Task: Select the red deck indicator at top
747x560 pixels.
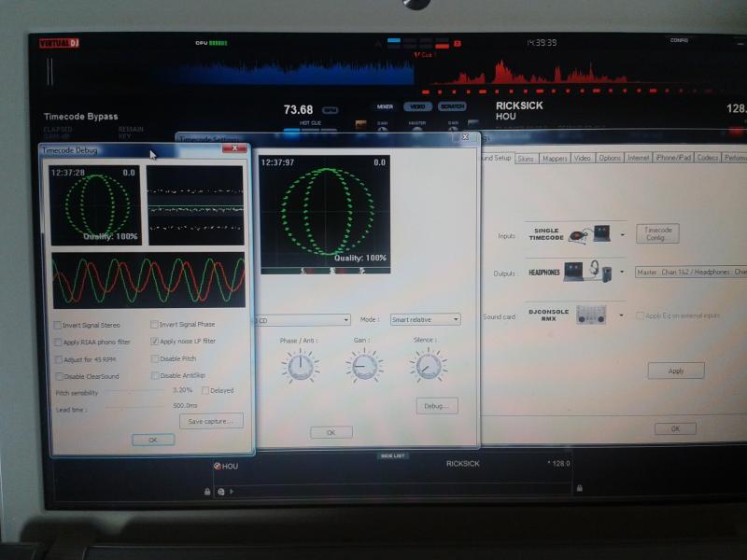Action: [442, 46]
